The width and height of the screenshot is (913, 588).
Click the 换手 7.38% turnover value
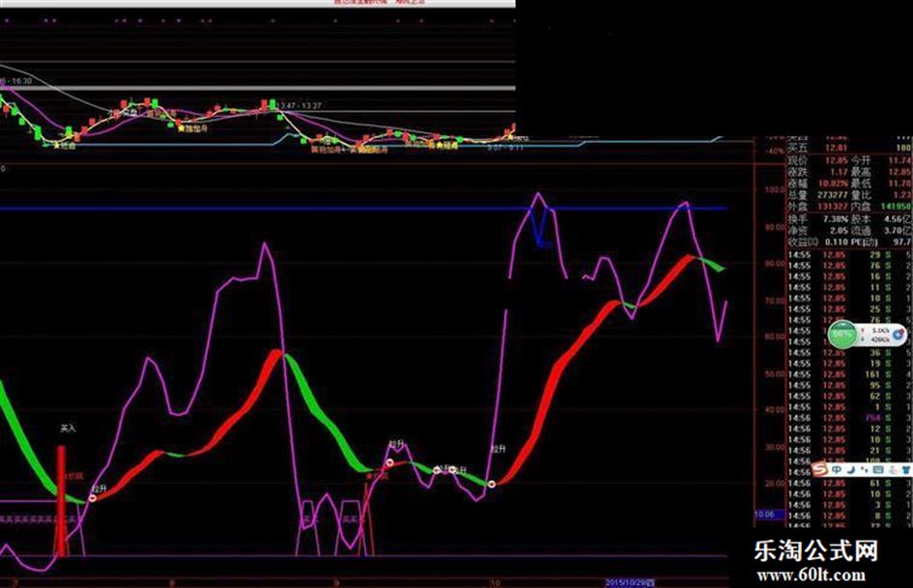coord(836,219)
